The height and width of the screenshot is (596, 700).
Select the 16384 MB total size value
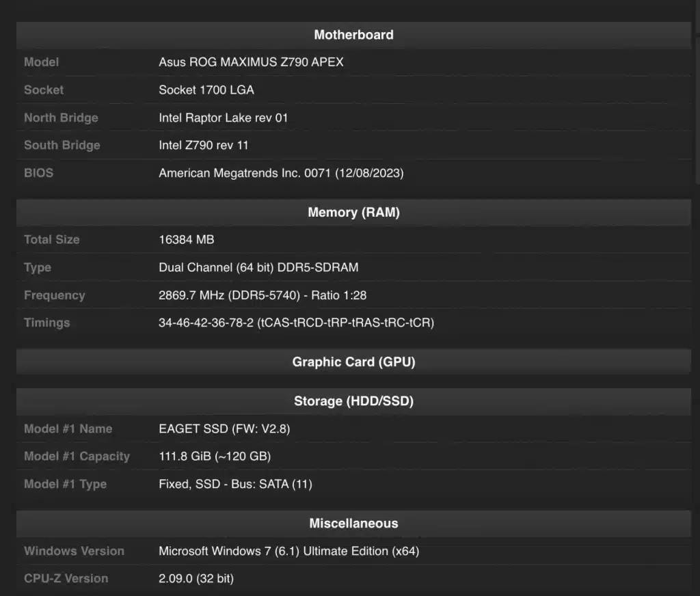186,240
